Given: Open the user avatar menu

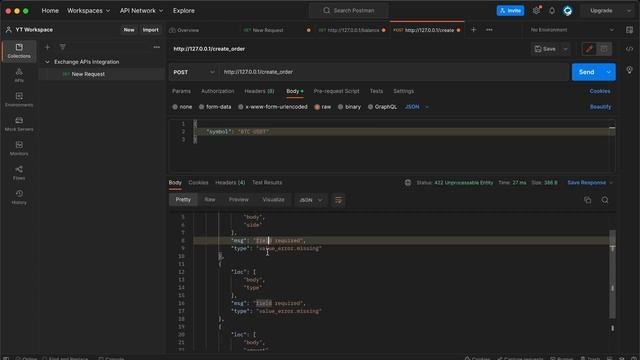Looking at the screenshot, I should point(567,11).
